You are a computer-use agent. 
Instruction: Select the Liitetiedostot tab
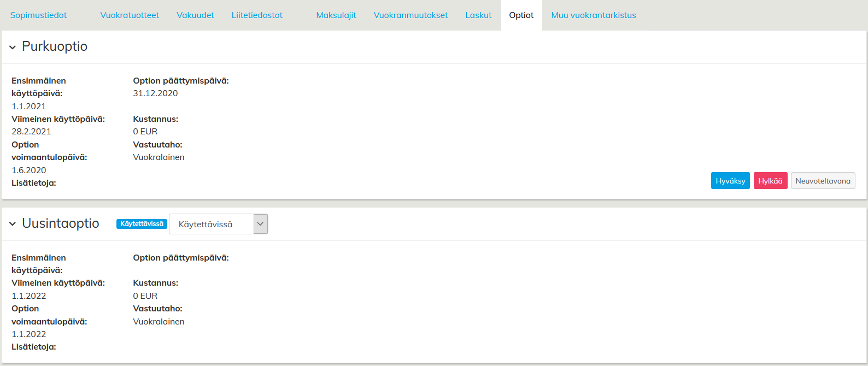tap(257, 15)
